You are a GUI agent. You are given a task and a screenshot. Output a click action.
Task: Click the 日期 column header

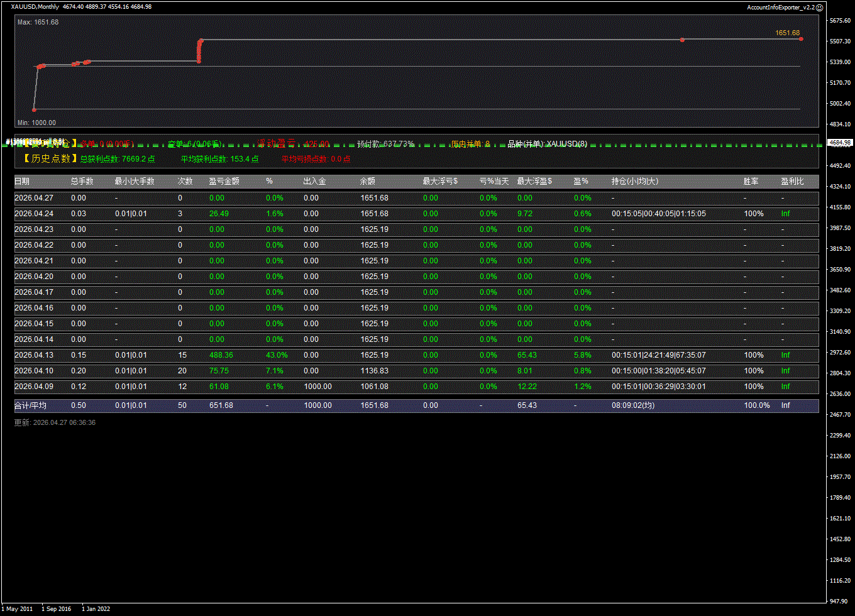[x=22, y=181]
